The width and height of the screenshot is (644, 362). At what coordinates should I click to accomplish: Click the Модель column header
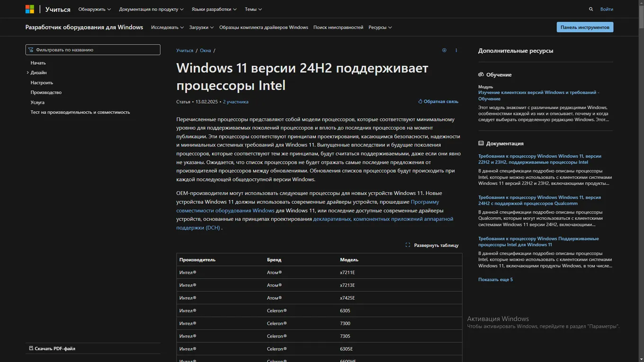(x=349, y=260)
